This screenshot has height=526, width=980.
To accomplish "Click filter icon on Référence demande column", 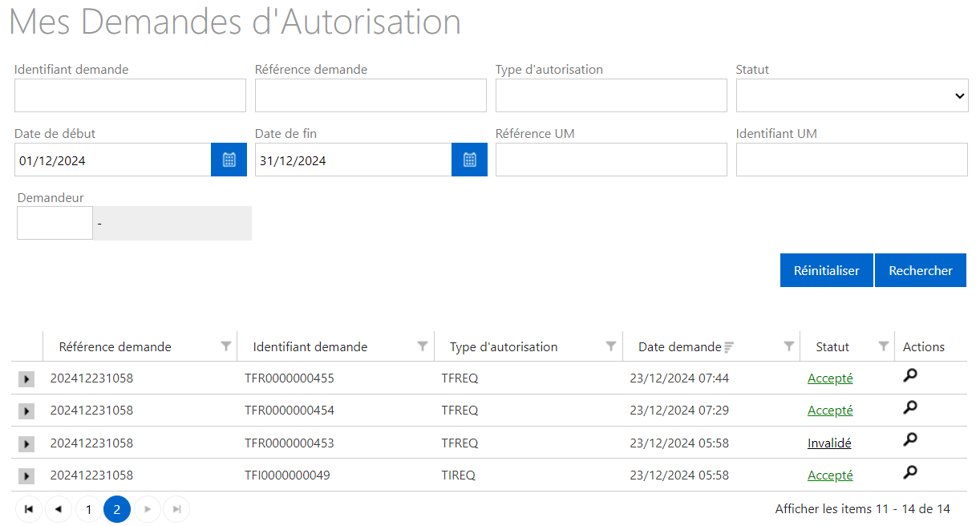I will (226, 346).
